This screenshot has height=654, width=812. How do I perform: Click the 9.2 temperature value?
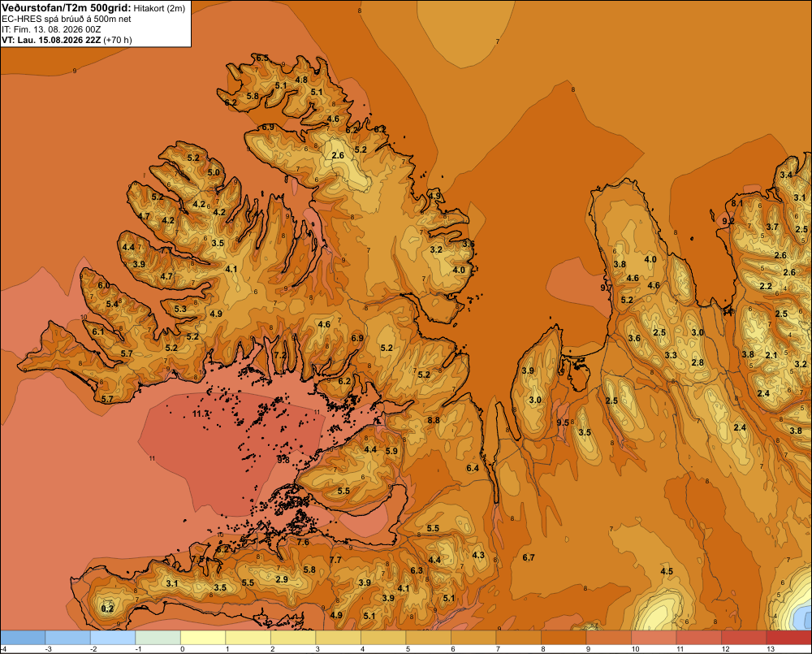point(728,221)
